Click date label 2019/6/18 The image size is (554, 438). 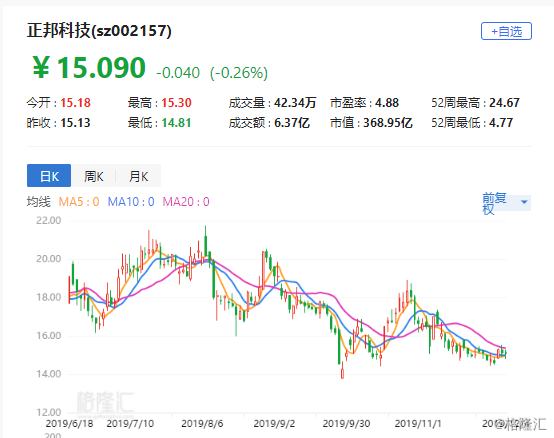click(x=69, y=423)
